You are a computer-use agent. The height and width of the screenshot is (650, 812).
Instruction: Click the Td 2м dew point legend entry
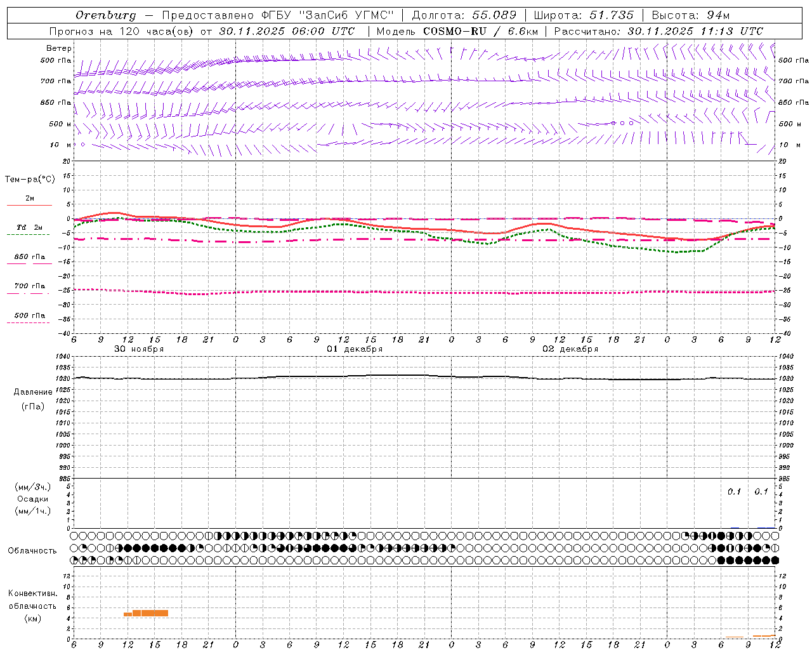click(x=29, y=230)
